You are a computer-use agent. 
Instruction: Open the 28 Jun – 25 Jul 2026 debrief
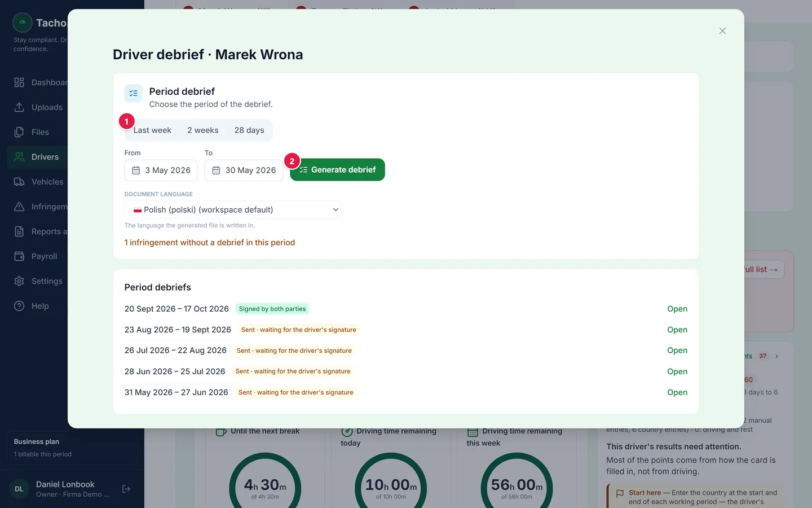pyautogui.click(x=677, y=371)
